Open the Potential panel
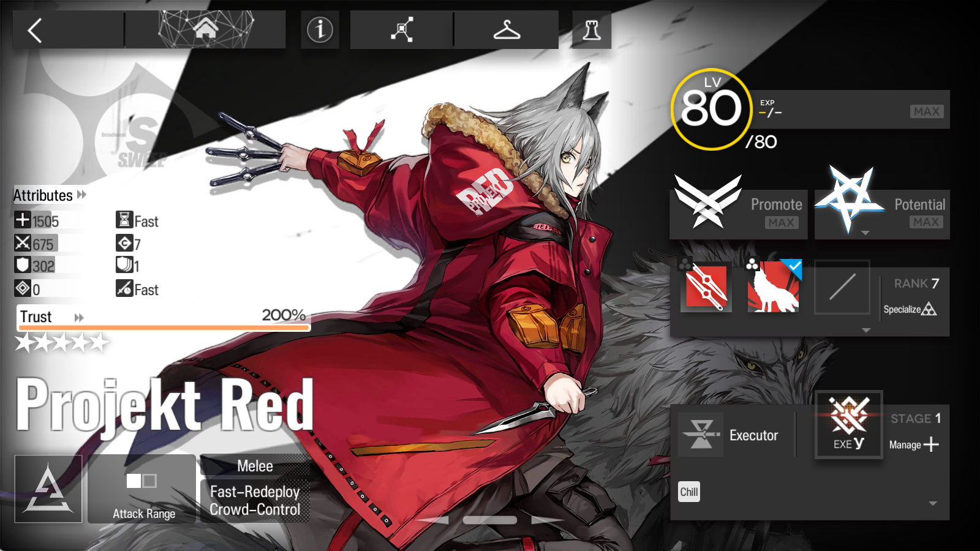 pos(882,214)
